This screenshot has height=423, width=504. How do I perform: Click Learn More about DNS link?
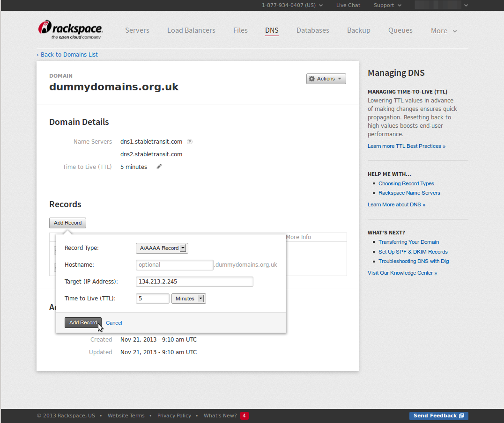pos(396,204)
